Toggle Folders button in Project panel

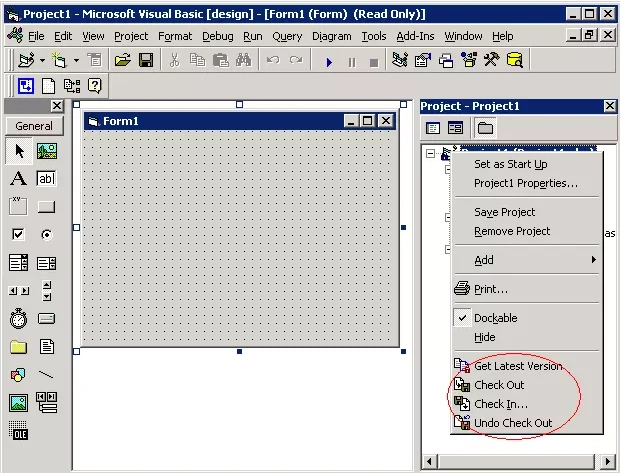485,129
